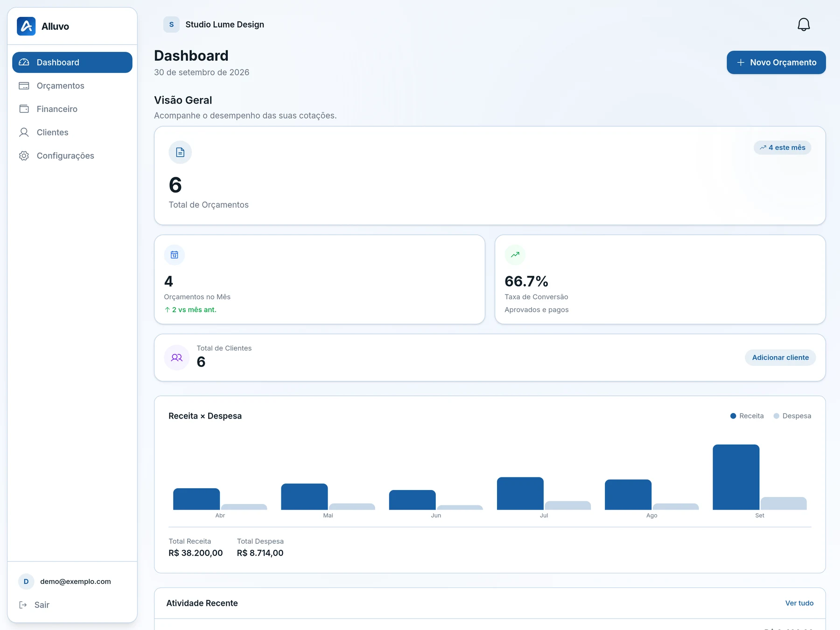Click the 4 este mês badge
This screenshot has width=840, height=630.
[783, 147]
